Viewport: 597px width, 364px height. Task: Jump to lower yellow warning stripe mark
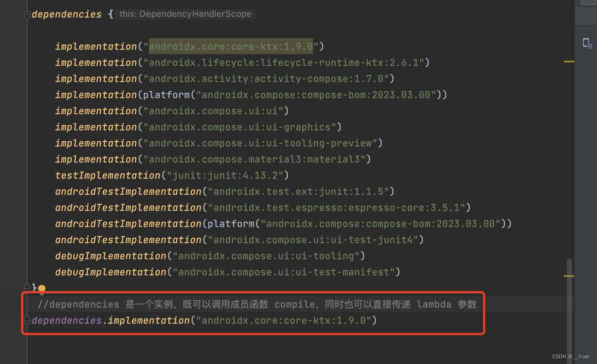[x=569, y=276]
